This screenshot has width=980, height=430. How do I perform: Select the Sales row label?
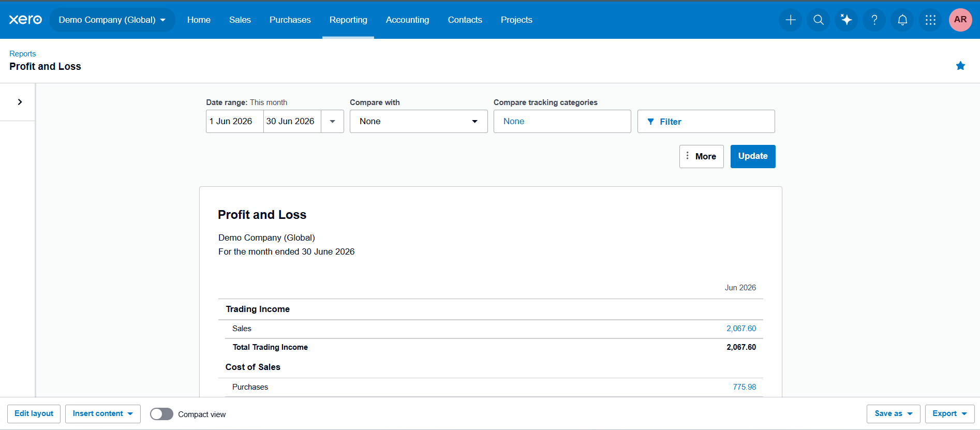pos(242,329)
